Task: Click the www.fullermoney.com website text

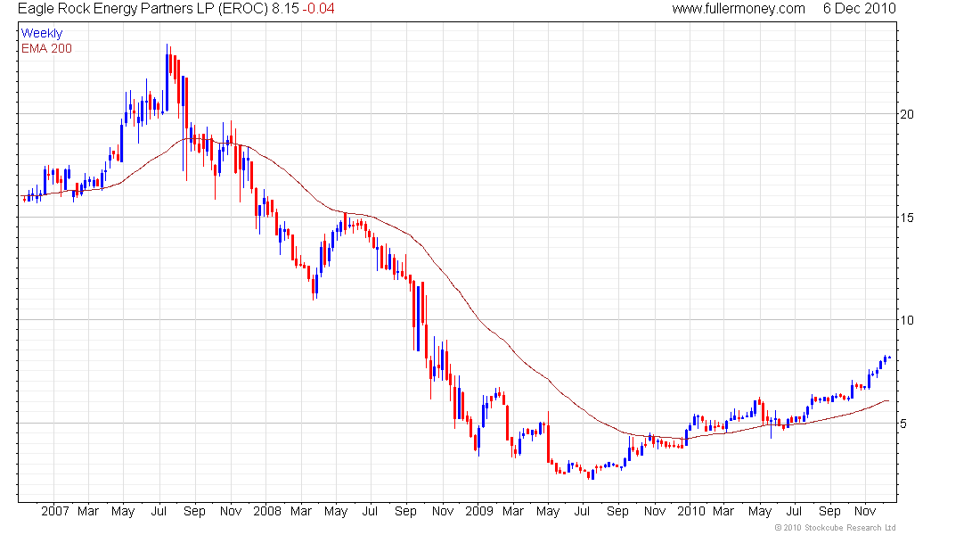Action: click(x=739, y=9)
